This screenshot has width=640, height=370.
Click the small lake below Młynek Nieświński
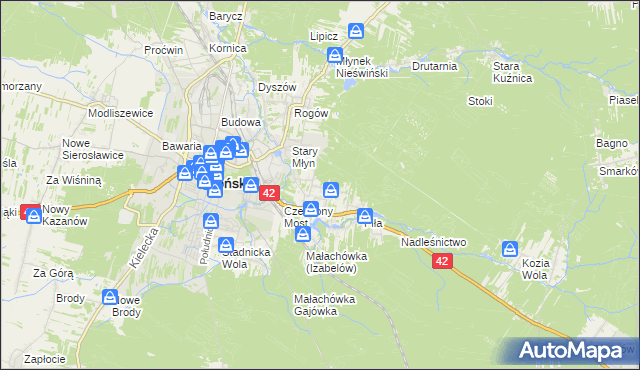pyautogui.click(x=349, y=84)
